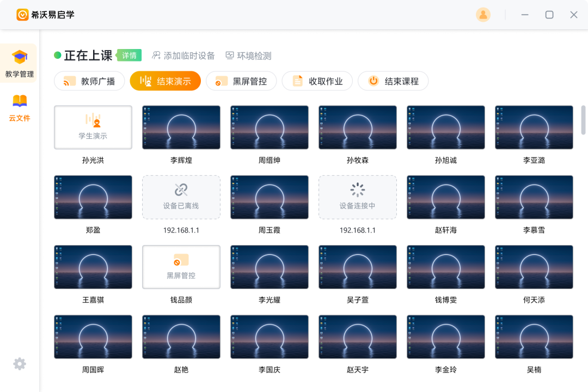The width and height of the screenshot is (588, 392).
Task: Click the name label 孙光洪
Action: pos(93,160)
